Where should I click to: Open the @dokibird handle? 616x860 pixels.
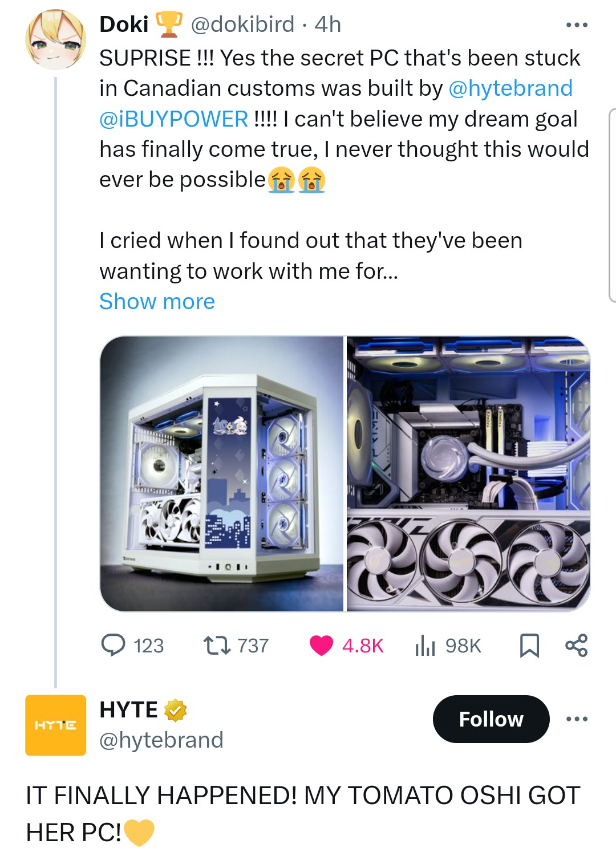coord(242,25)
